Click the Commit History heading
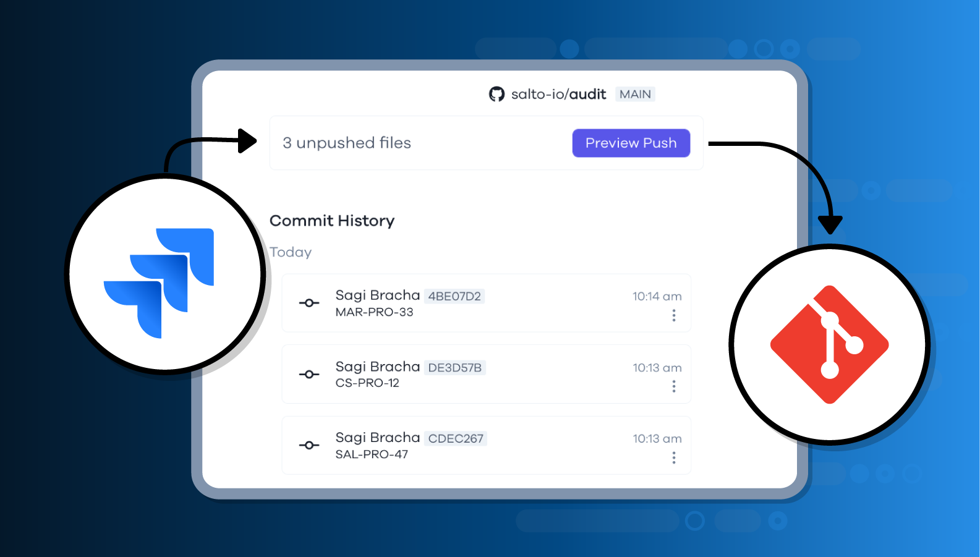 click(x=332, y=221)
